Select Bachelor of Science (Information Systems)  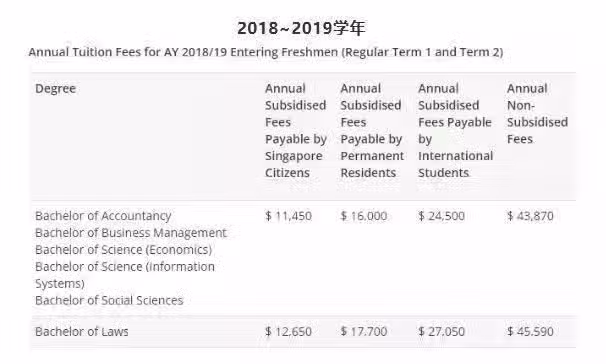click(125, 275)
